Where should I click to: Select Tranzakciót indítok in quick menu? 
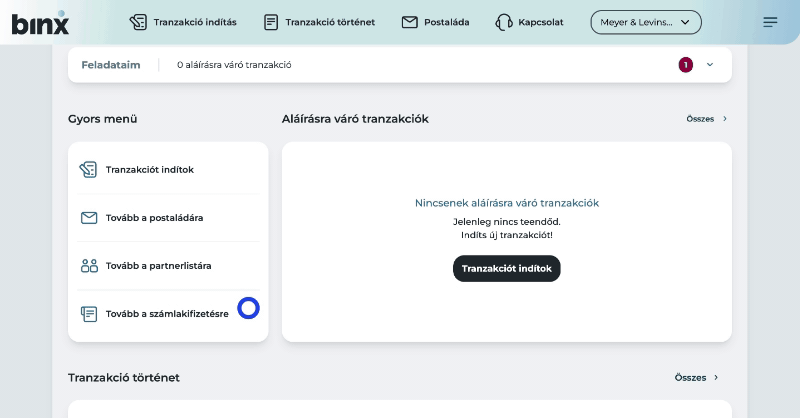click(168, 169)
